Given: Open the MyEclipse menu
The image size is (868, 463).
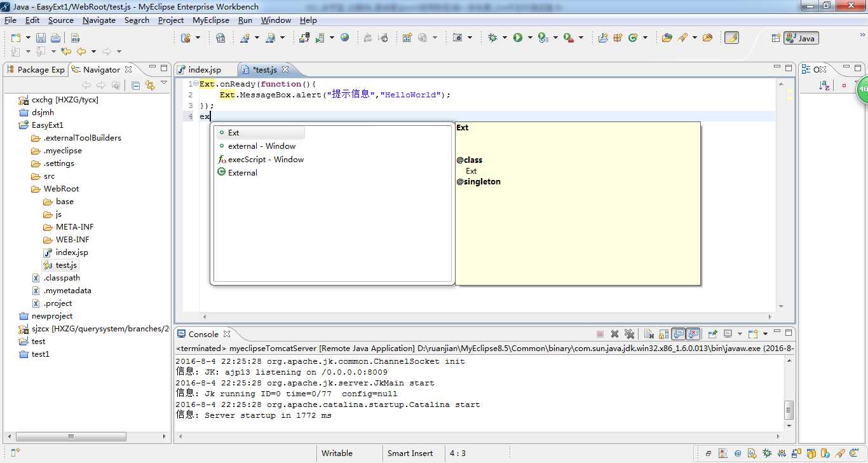Looking at the screenshot, I should [211, 20].
